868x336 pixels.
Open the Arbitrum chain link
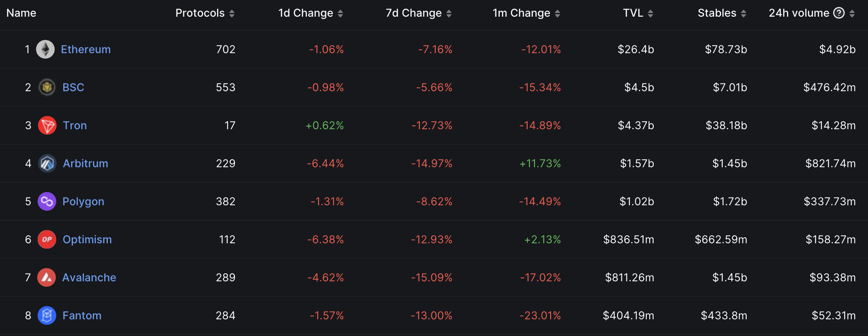[x=85, y=163]
